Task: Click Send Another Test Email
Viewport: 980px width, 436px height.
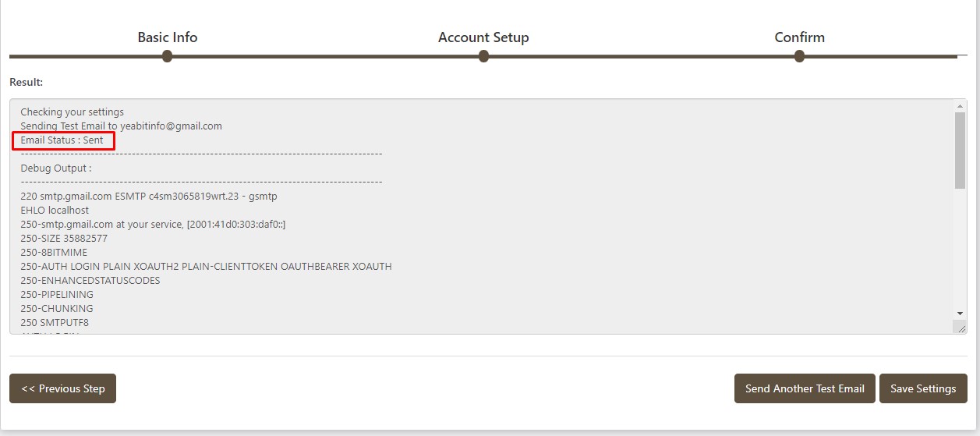Action: [805, 388]
